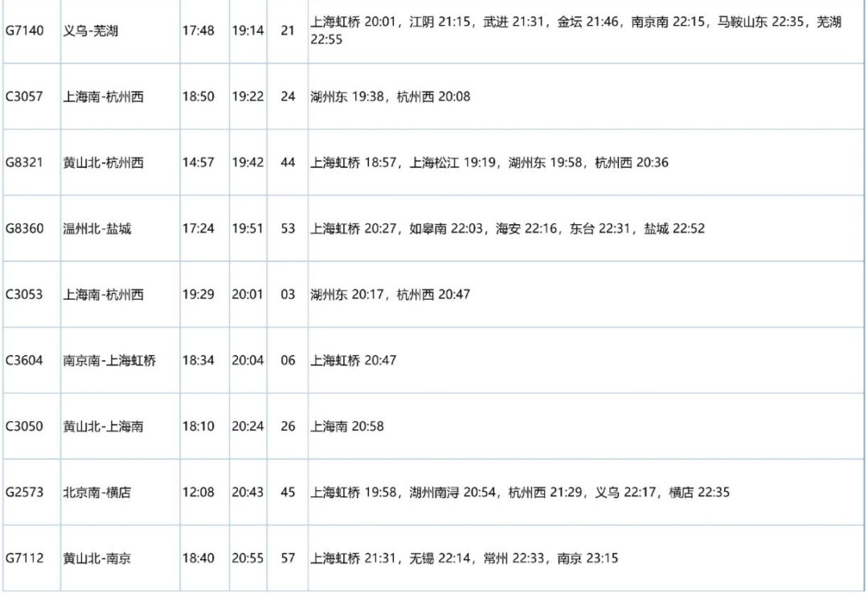This screenshot has height=597, width=868.
Task: Click arrival time 19:22
Action: tap(248, 96)
